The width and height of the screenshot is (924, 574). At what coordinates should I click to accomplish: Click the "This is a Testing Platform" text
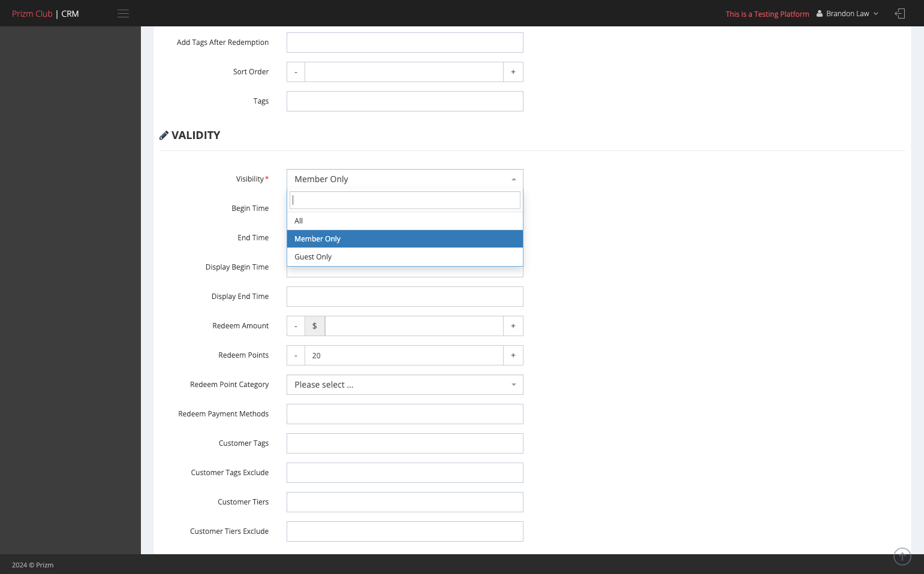[768, 14]
